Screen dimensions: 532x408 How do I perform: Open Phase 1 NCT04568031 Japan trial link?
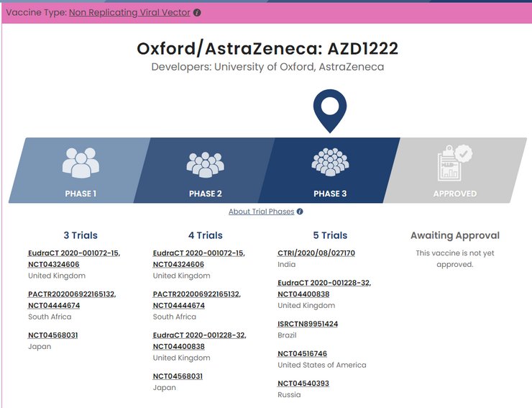coord(53,335)
